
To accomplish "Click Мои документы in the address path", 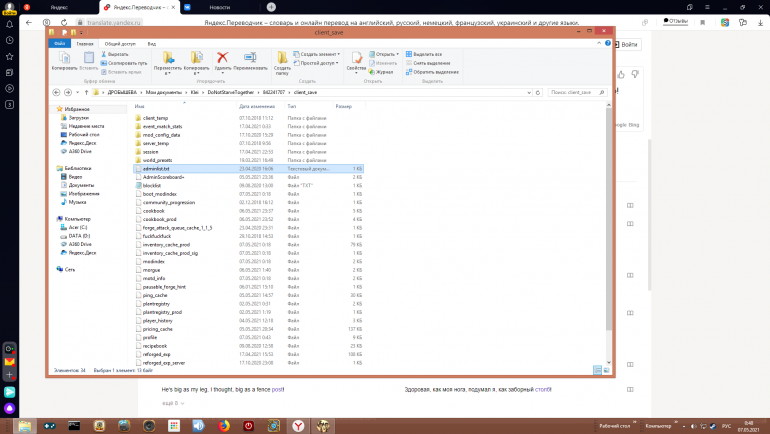I will (x=164, y=92).
